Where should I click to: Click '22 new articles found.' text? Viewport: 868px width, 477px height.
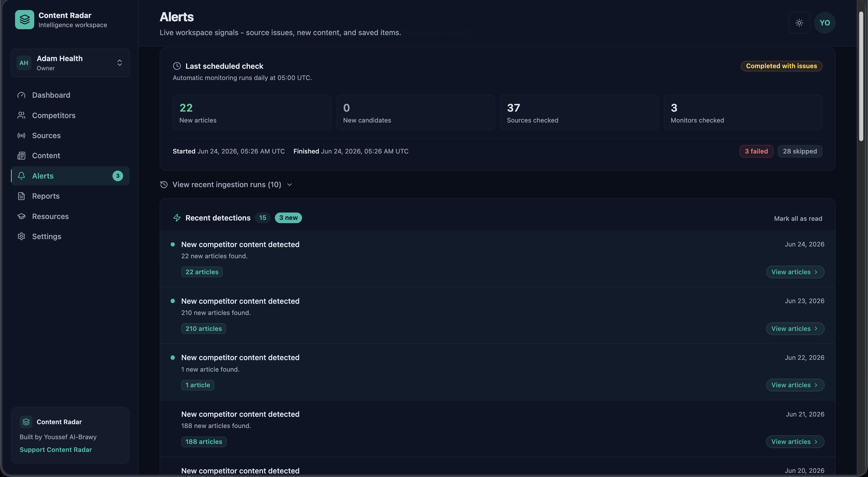(x=214, y=256)
